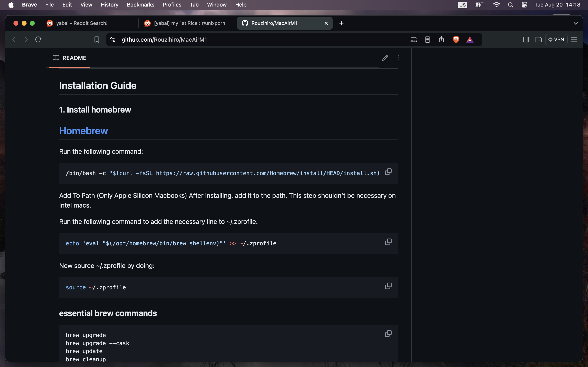The height and width of the screenshot is (367, 588).
Task: Toggle the Brave VPN
Action: point(556,39)
